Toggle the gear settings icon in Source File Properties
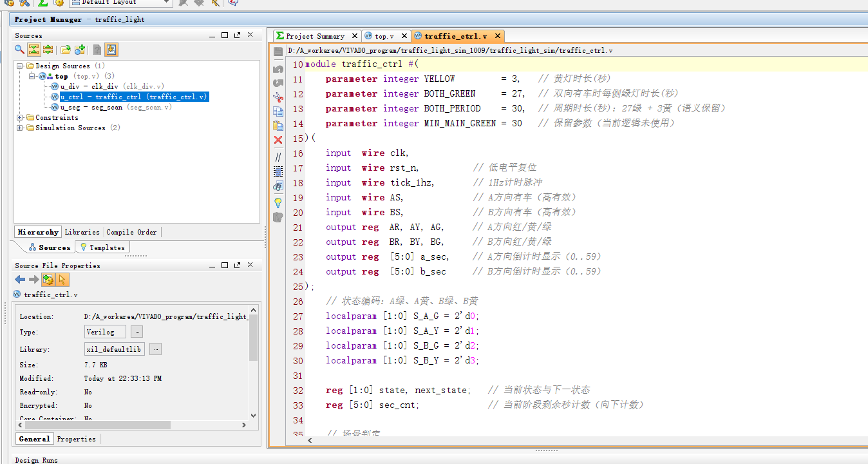The height and width of the screenshot is (464, 868). pos(48,280)
